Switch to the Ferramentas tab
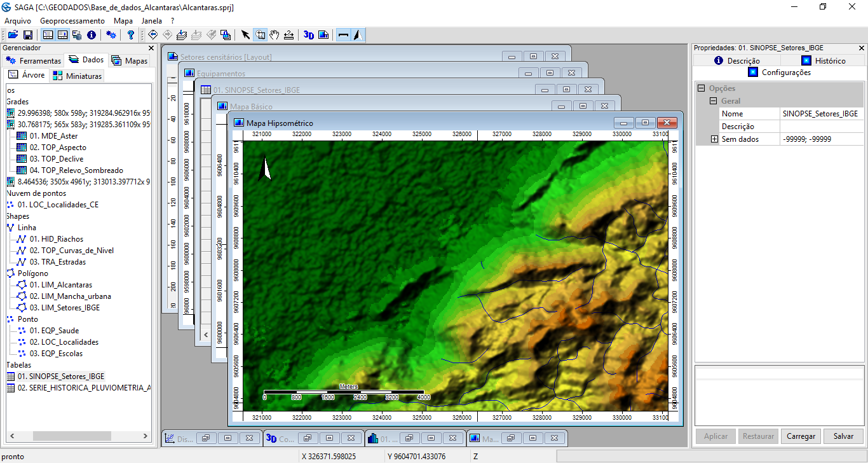868x463 pixels. (34, 60)
